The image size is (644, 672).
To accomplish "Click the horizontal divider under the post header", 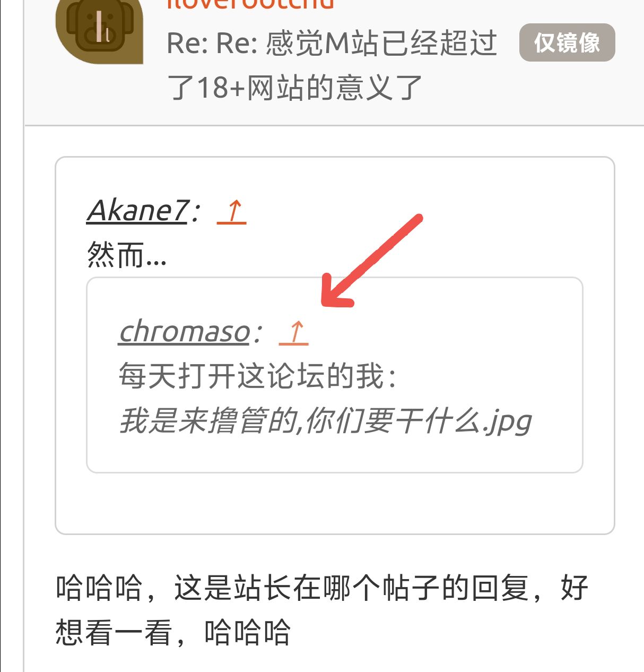I will tap(334, 126).
